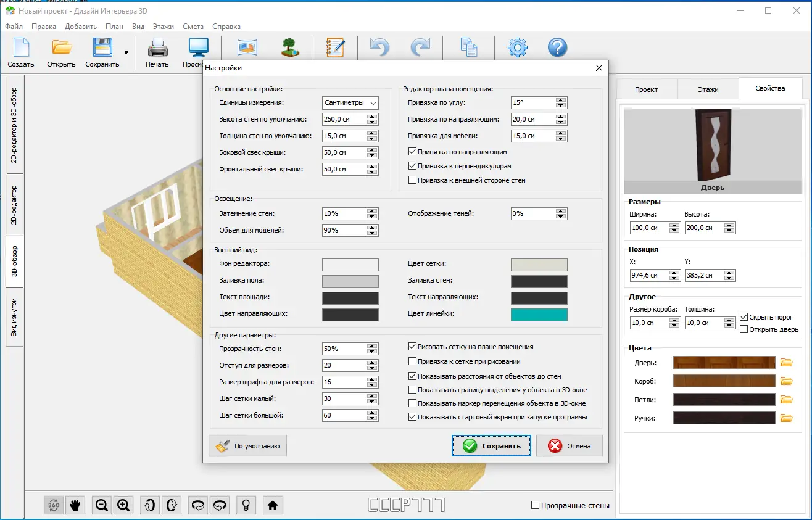Enable Привязка к внешней стороне стен checkbox
The width and height of the screenshot is (812, 520).
point(413,180)
